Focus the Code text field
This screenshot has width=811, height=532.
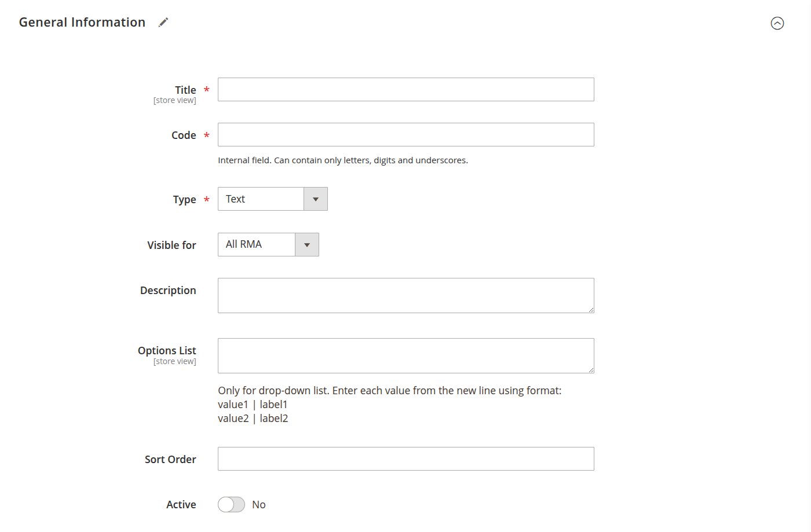[405, 135]
